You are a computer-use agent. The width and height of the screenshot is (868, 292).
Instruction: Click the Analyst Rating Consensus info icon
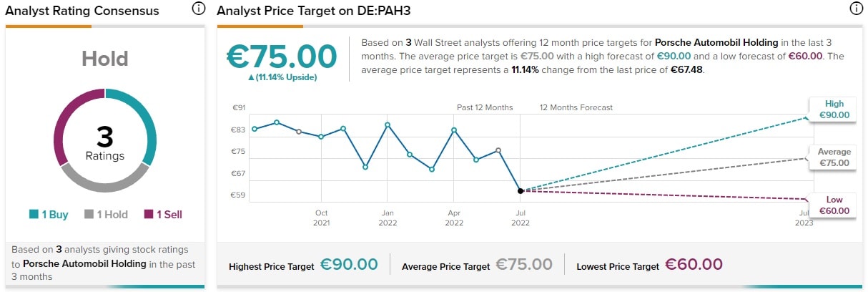tap(199, 9)
